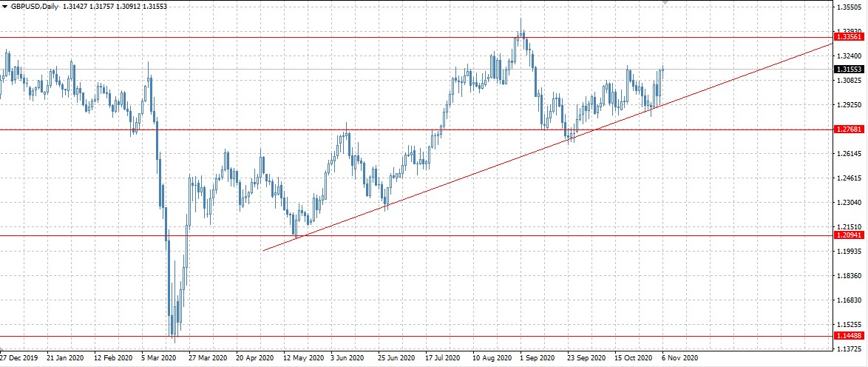Image resolution: width=868 pixels, height=367 pixels.
Task: Click the 1.24615 price scale value
Action: click(850, 178)
